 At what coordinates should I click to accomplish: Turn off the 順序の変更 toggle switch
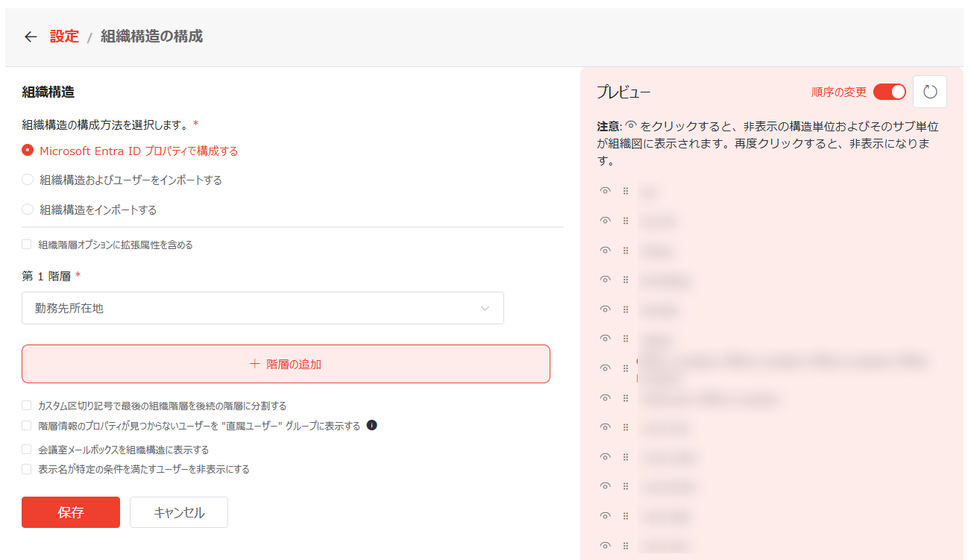[x=890, y=92]
